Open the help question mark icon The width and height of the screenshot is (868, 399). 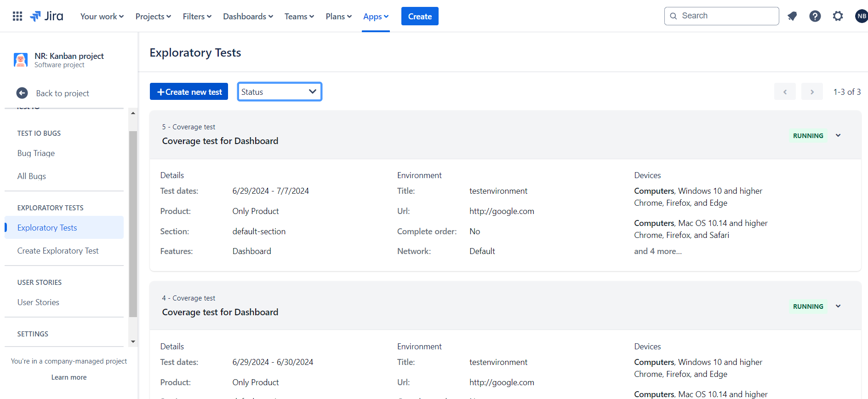click(x=815, y=16)
